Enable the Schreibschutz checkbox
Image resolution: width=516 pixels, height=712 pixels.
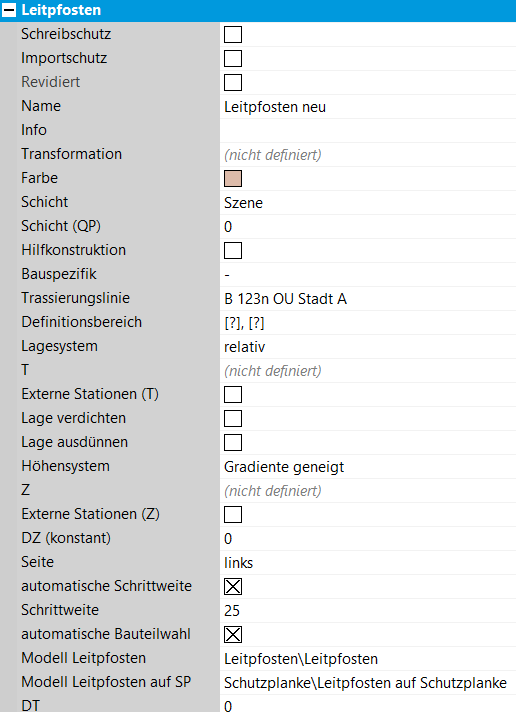[x=233, y=35]
